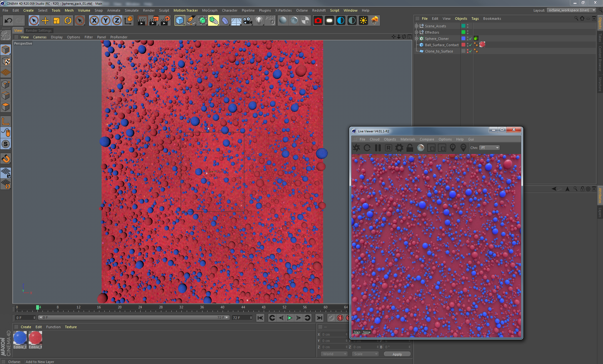This screenshot has width=603, height=364.
Task: Click the Live Viewer lock resolution icon
Action: point(410,148)
